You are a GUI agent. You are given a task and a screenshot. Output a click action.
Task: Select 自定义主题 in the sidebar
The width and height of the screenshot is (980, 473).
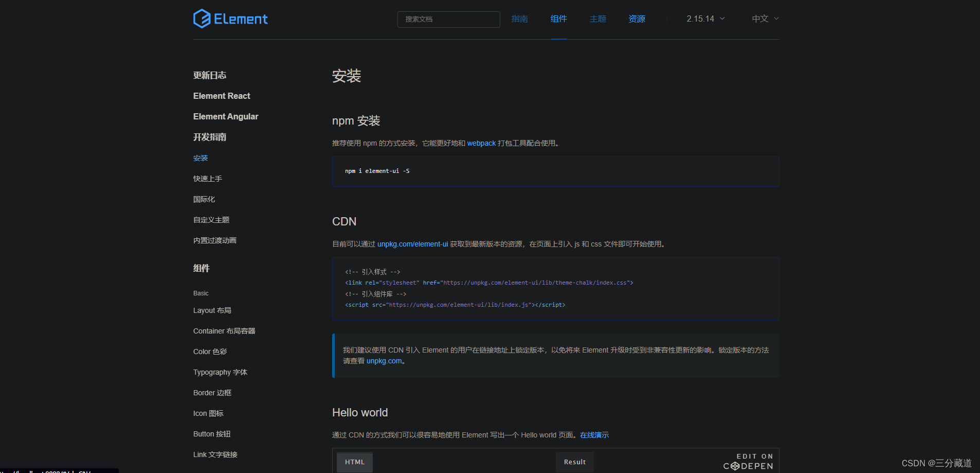pos(211,220)
